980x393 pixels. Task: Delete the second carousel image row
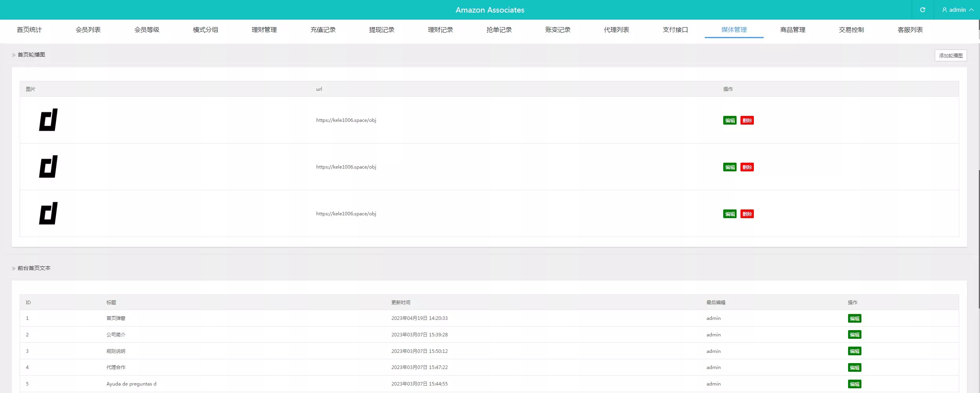point(747,167)
